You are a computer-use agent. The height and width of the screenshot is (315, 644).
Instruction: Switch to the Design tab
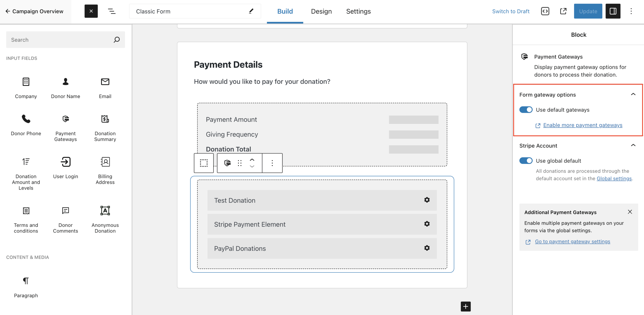[x=321, y=11]
